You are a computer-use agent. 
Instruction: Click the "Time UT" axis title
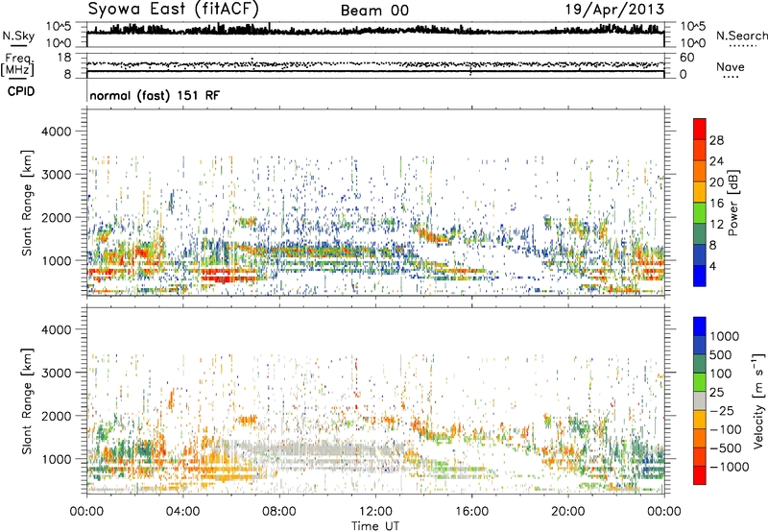pyautogui.click(x=375, y=526)
